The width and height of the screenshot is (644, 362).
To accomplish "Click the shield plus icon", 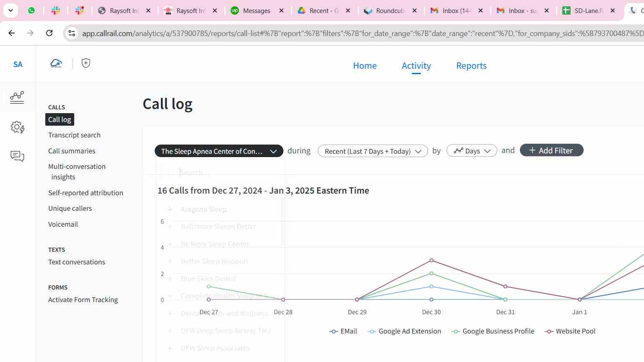I will [86, 63].
